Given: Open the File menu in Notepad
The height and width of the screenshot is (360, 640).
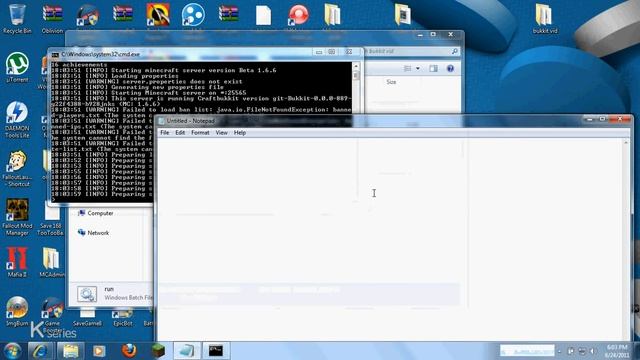Looking at the screenshot, I should tap(164, 133).
